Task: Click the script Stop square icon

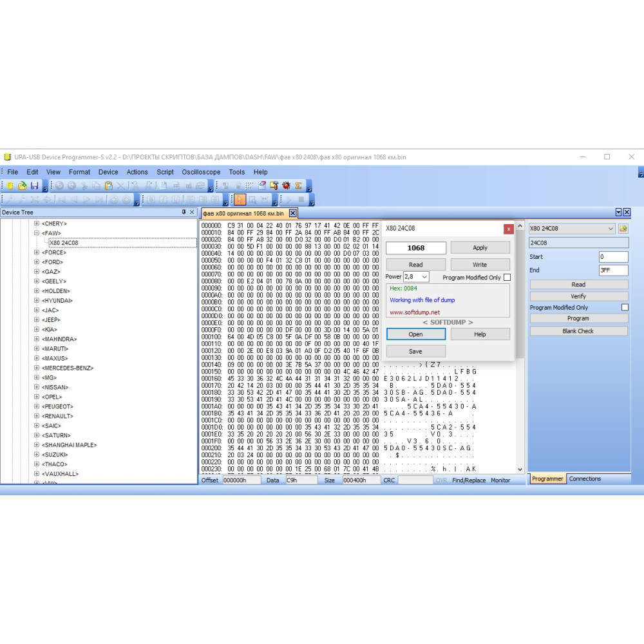Action: click(301, 200)
